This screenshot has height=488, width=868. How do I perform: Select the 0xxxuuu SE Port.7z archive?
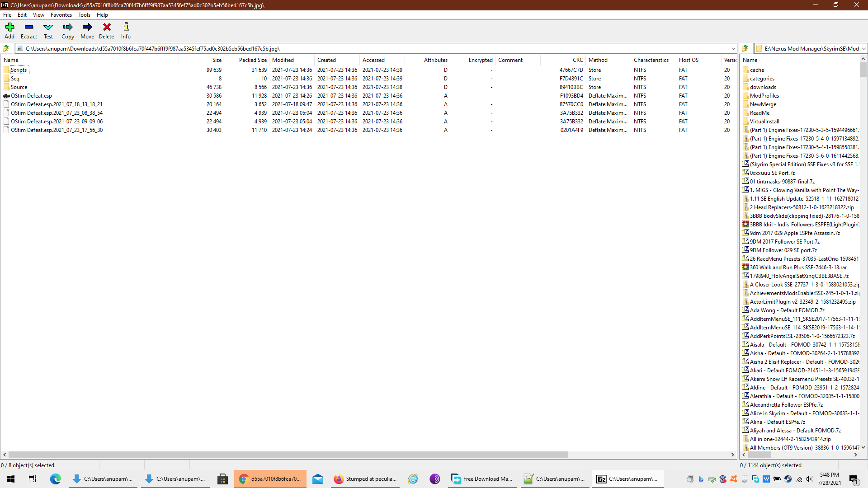pyautogui.click(x=772, y=173)
